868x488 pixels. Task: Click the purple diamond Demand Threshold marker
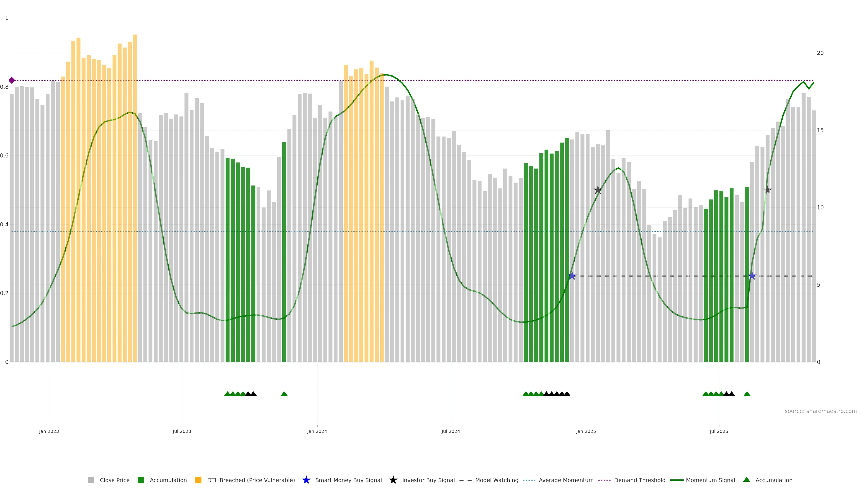coord(12,80)
